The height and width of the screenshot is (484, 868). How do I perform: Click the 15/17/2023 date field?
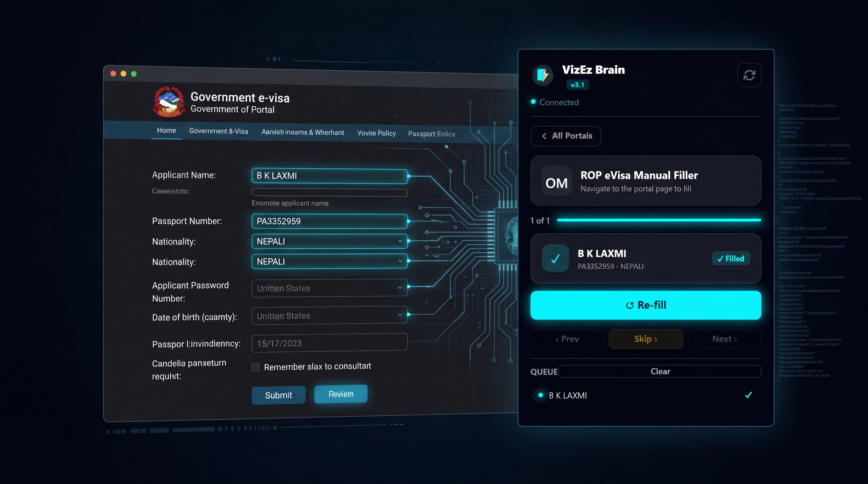coord(330,343)
